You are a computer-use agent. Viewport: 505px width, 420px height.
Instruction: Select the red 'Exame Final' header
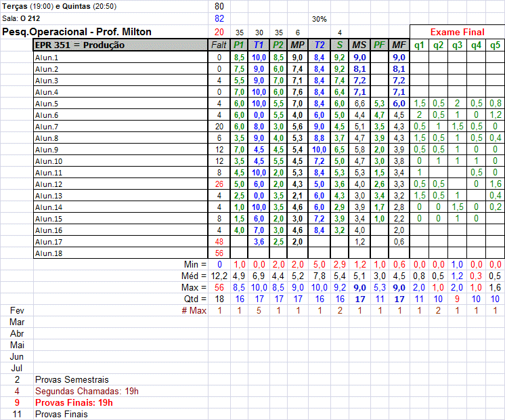click(x=458, y=33)
